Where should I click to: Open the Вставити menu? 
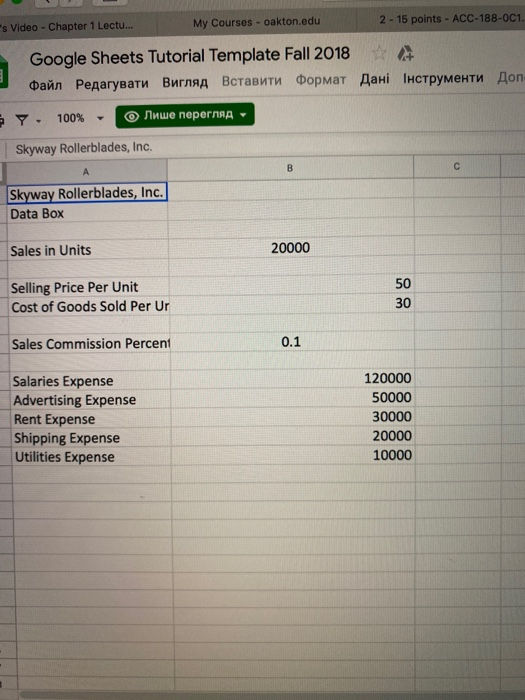tap(252, 81)
